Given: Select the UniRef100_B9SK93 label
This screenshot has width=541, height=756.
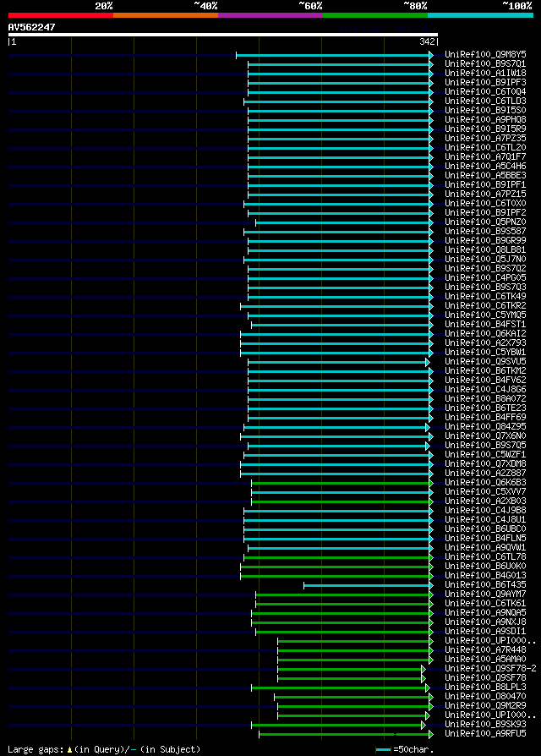Looking at the screenshot, I should (x=485, y=725).
